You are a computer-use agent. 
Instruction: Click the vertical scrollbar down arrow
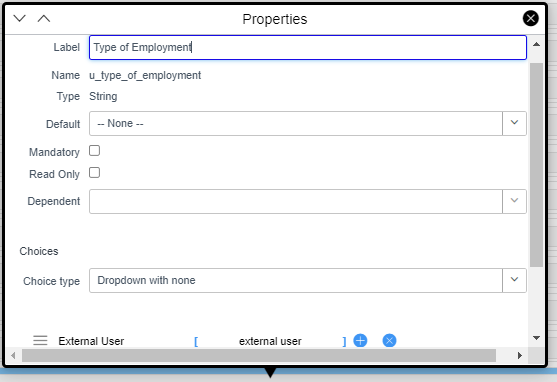coord(536,338)
